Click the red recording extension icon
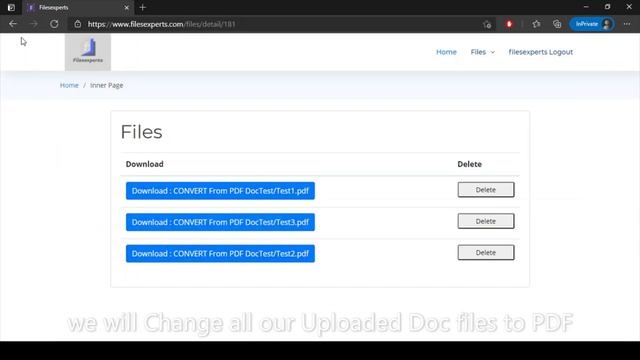Viewport: 640px width, 360px height. pyautogui.click(x=509, y=24)
